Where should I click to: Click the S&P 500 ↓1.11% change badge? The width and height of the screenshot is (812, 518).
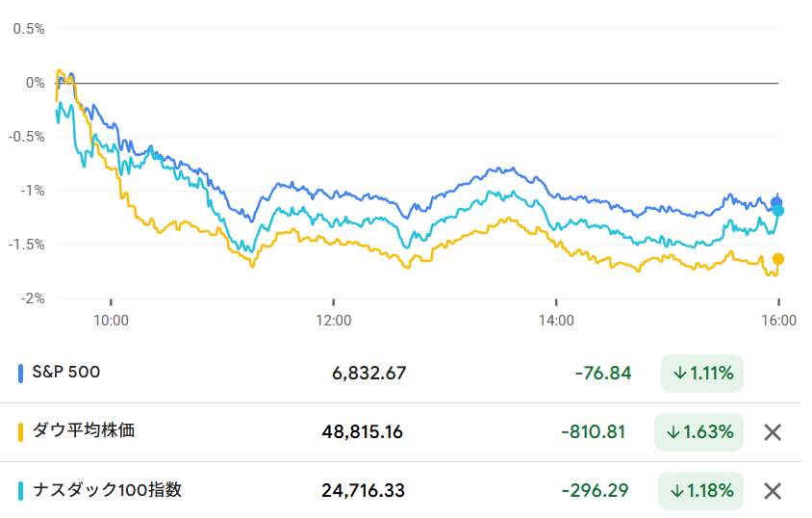[702, 373]
